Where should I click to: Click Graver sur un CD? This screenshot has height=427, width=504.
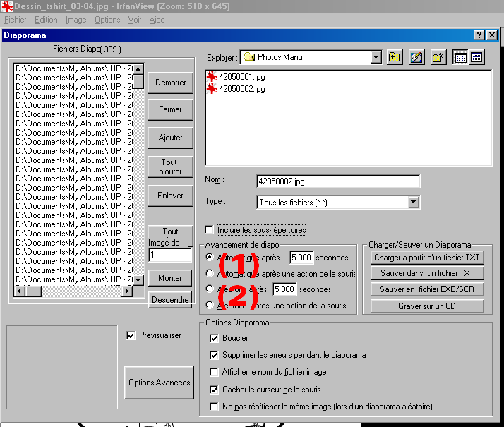(427, 306)
